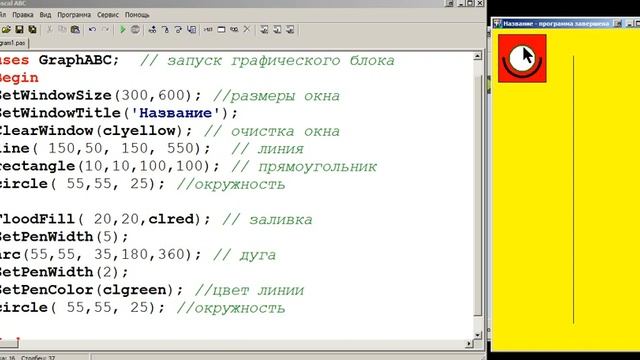Viewport: 640px width, 360px height.
Task: Open the Вид menu
Action: (45, 15)
